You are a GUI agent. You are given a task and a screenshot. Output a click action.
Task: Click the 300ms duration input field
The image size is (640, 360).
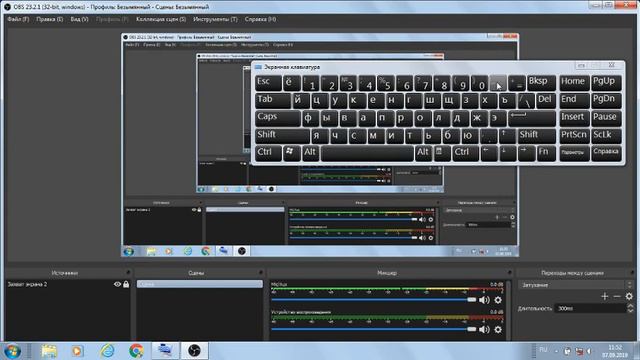click(591, 309)
